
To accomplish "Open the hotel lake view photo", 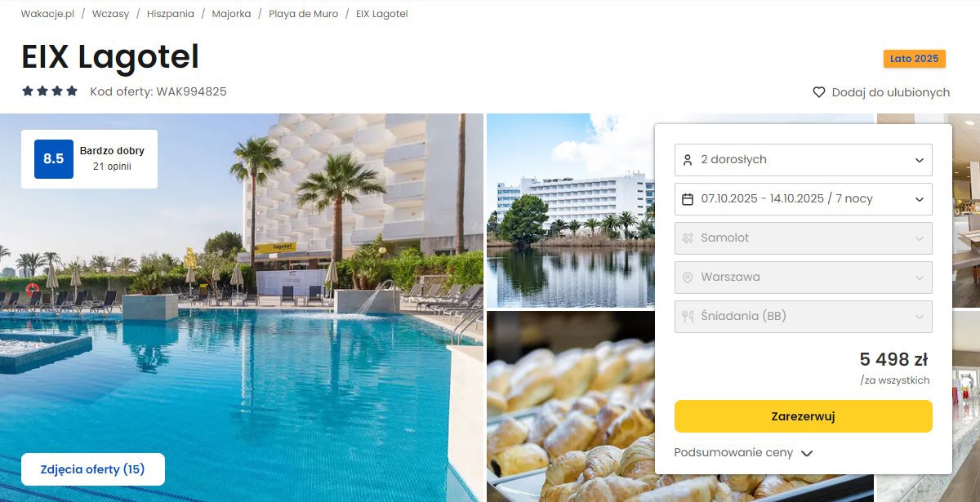I will pyautogui.click(x=571, y=211).
